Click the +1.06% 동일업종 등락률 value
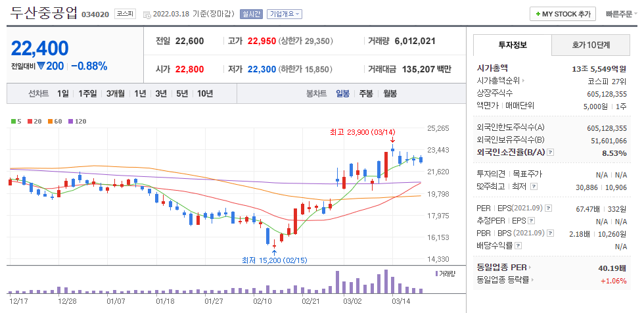644x313 pixels. [614, 281]
